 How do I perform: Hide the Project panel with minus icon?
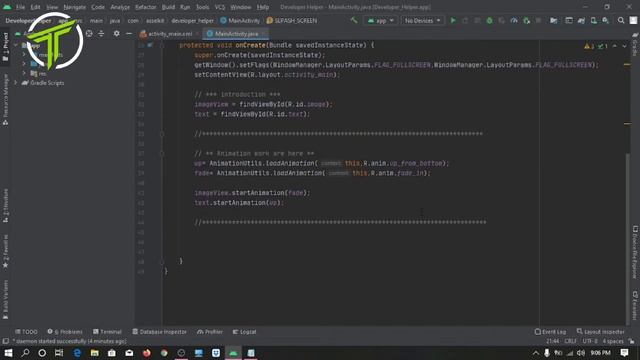129,33
